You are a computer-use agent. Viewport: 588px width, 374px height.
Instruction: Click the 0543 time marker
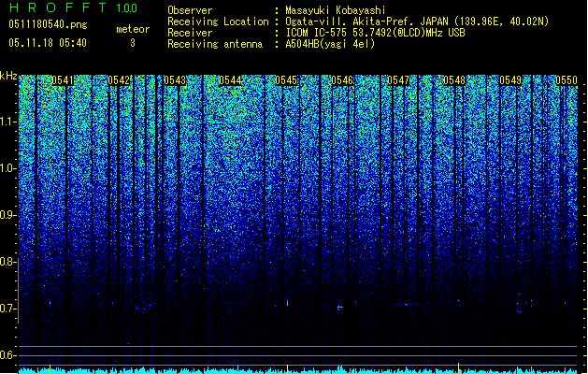[x=175, y=80]
